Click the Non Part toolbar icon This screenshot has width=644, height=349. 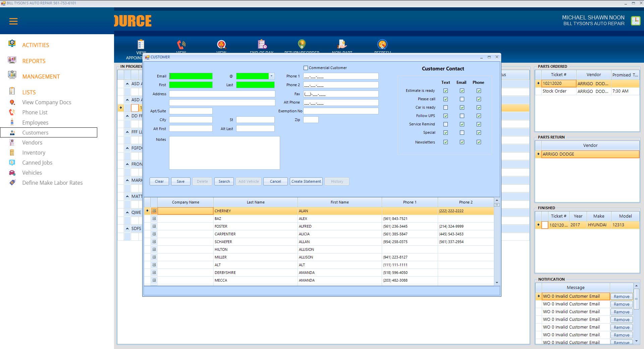coord(342,44)
